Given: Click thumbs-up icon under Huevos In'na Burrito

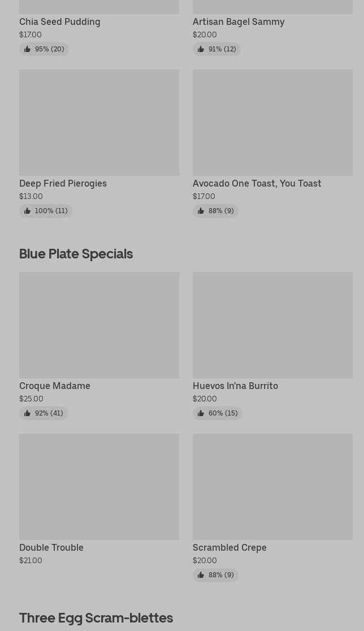Looking at the screenshot, I should pyautogui.click(x=201, y=413).
